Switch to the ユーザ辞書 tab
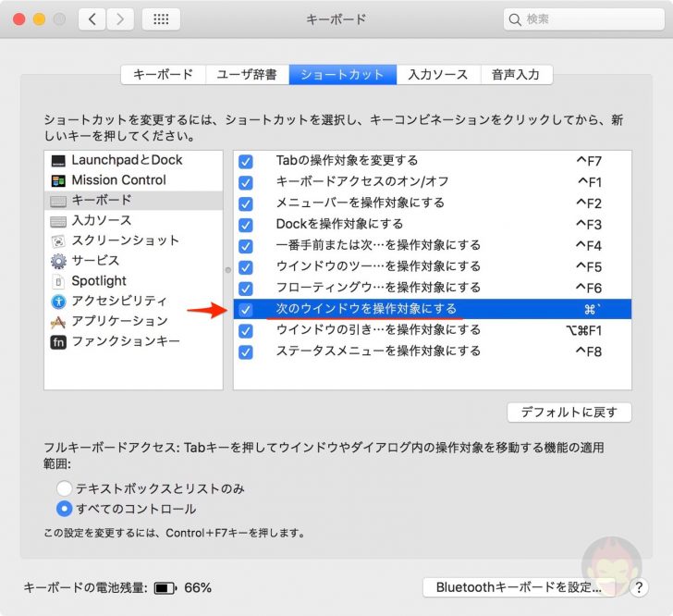 pyautogui.click(x=247, y=75)
